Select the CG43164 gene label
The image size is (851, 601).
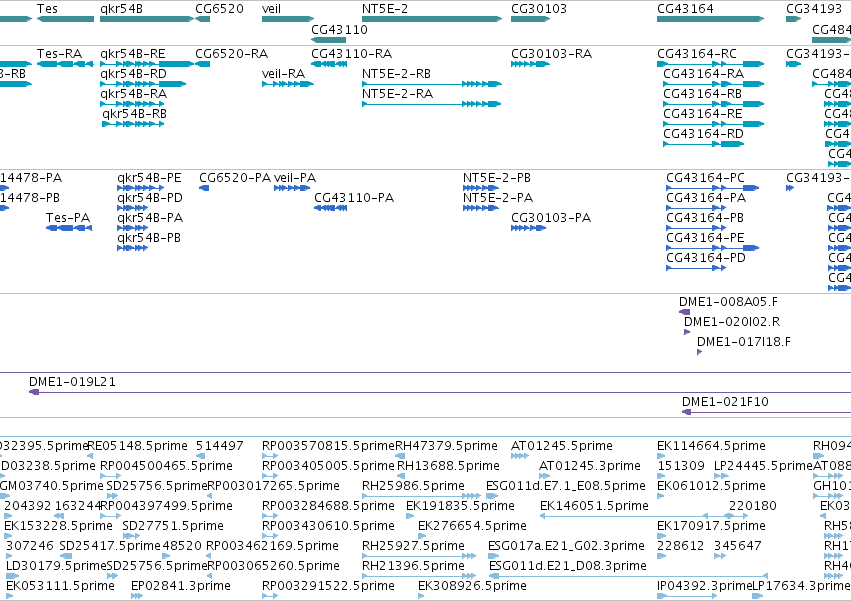(x=685, y=9)
